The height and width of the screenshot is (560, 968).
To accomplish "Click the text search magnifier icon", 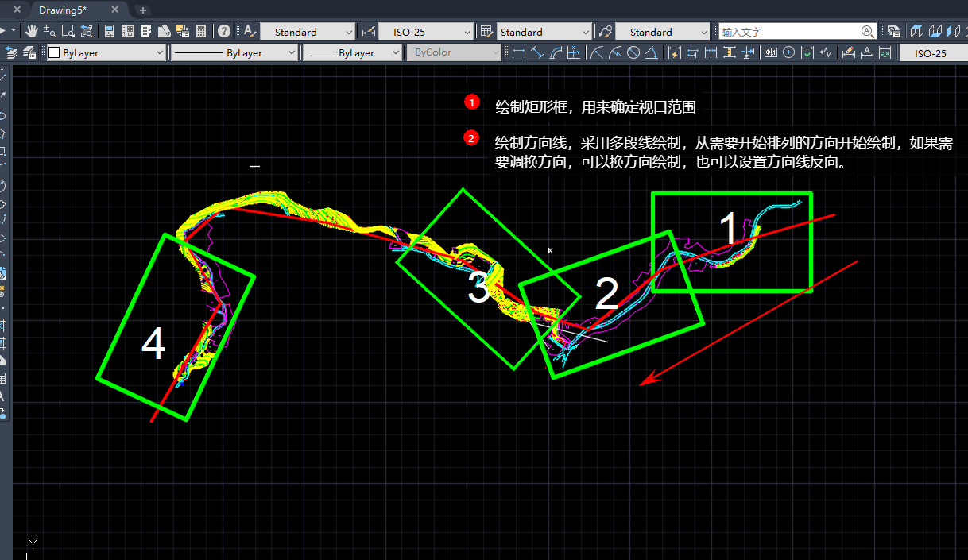I will [x=868, y=32].
